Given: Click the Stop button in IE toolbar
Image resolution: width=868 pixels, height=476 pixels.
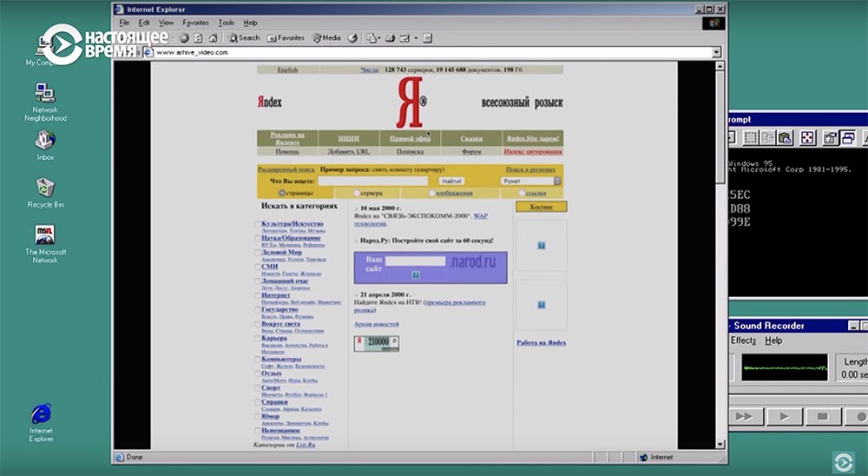Looking at the screenshot, I should [184, 38].
